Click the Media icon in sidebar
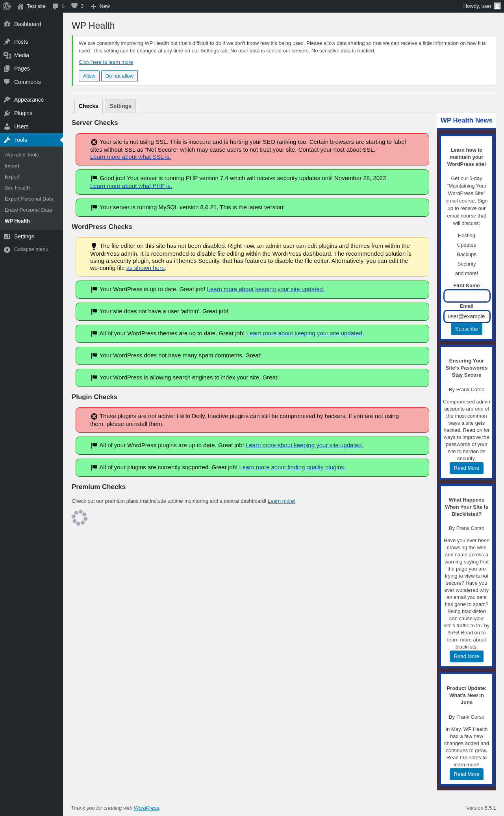 point(7,55)
